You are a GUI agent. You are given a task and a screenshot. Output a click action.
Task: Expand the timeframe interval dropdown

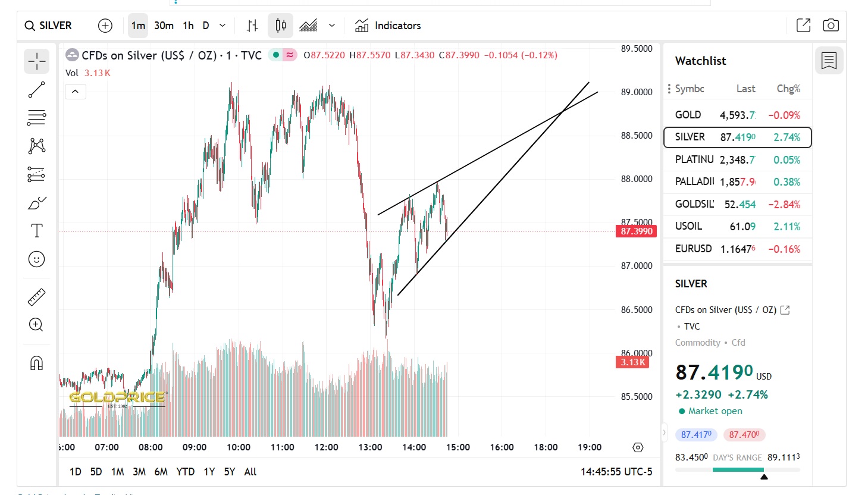(223, 26)
